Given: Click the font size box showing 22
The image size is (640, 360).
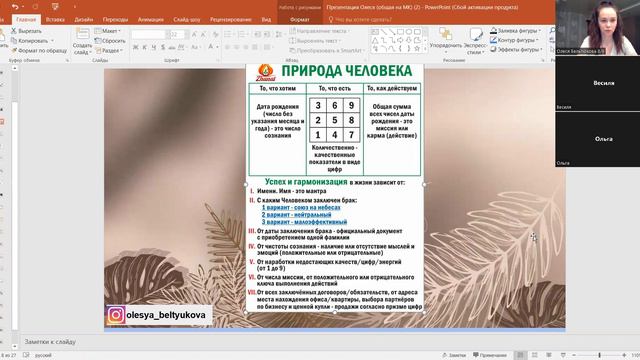Looking at the screenshot, I should pos(177,35).
